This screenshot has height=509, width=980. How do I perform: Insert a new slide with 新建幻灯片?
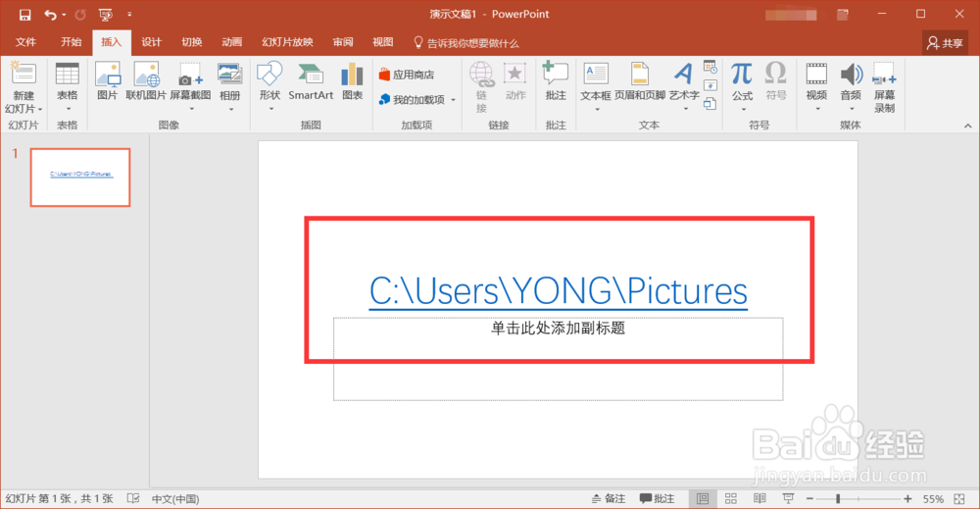pos(24,87)
